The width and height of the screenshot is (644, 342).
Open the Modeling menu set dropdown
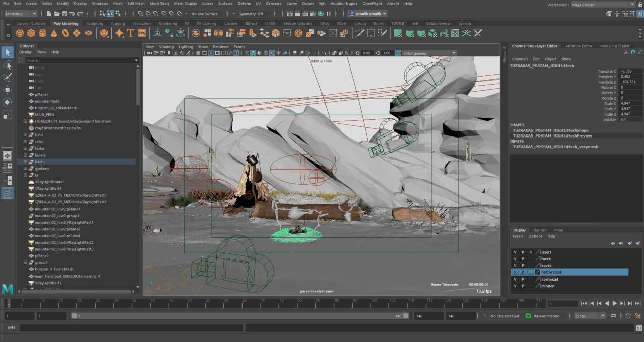pos(20,14)
